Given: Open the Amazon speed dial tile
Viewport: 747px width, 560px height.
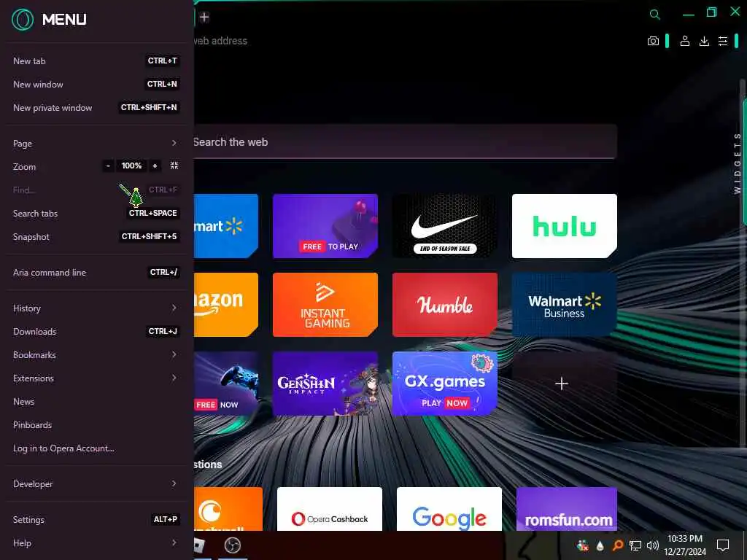Looking at the screenshot, I should click(x=226, y=305).
